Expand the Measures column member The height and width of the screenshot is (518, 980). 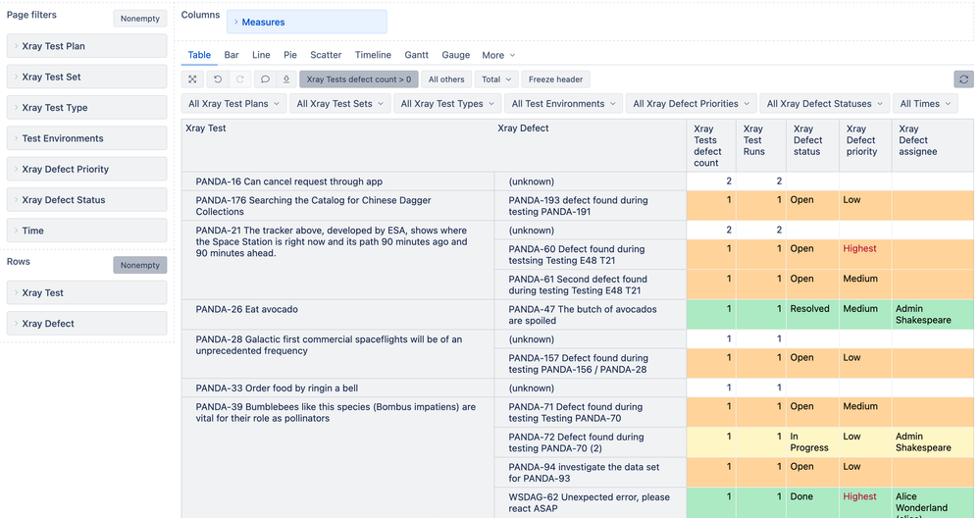(236, 22)
